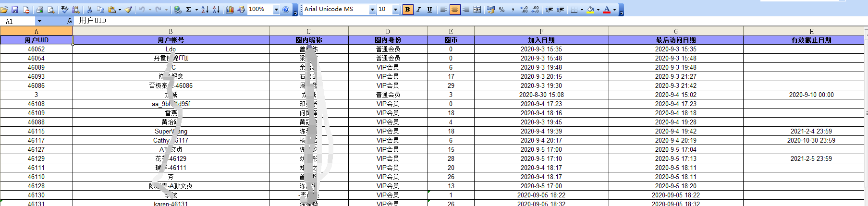Open the Chart Wizard icon
The image size is (868, 206).
pyautogui.click(x=230, y=10)
